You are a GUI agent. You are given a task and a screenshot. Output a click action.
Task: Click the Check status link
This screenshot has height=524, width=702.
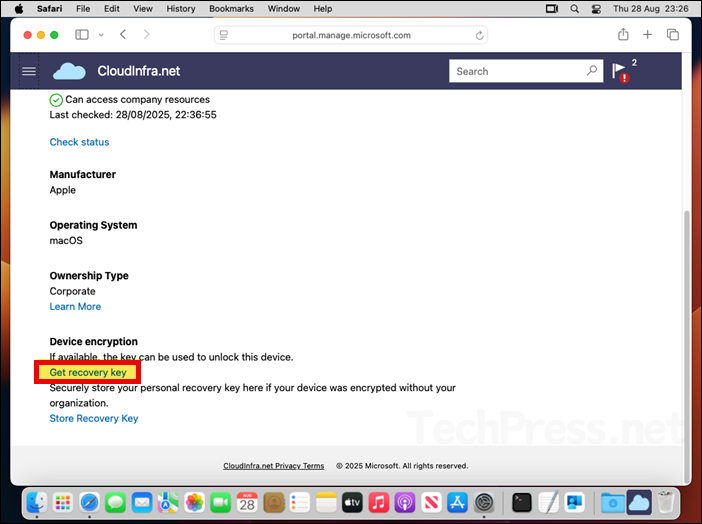coord(79,142)
